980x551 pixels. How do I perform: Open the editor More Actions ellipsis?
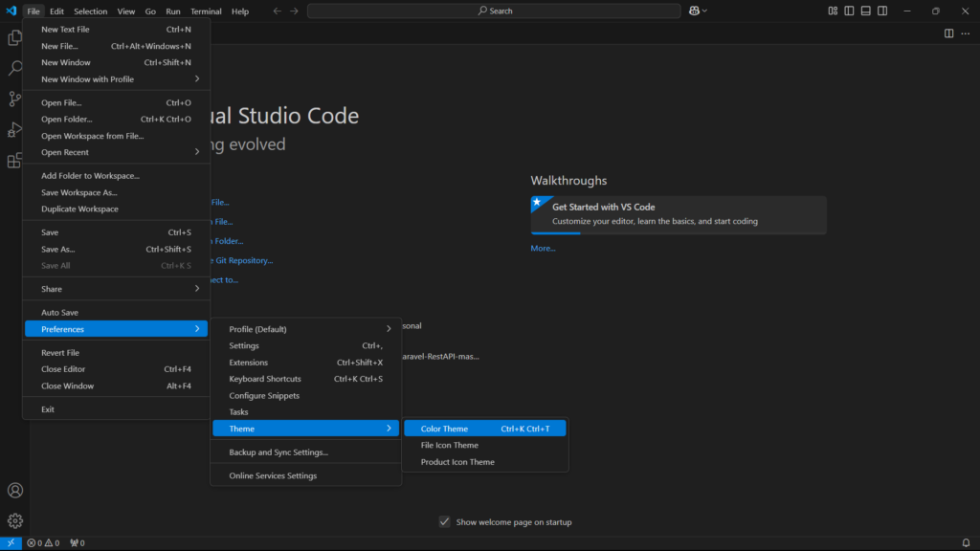[x=966, y=33]
